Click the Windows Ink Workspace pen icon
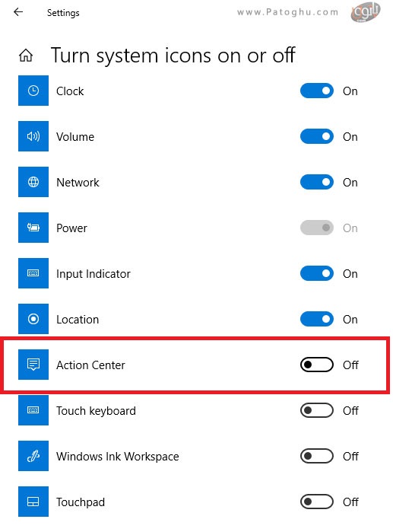 [33, 456]
